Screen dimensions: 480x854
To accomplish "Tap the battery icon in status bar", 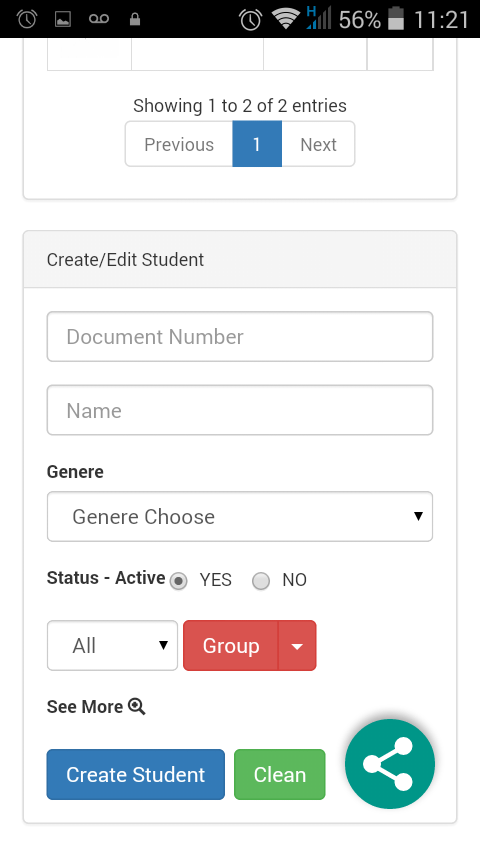I will pos(396,19).
